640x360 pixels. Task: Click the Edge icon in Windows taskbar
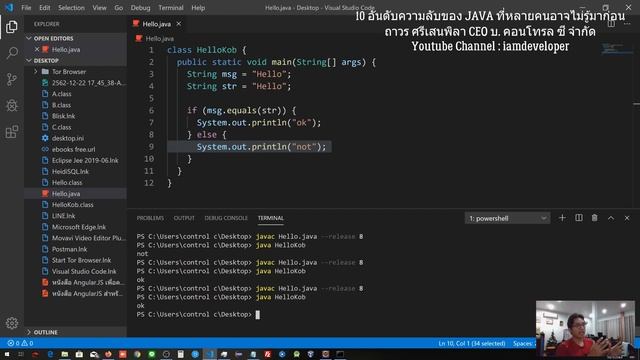[x=50, y=354]
